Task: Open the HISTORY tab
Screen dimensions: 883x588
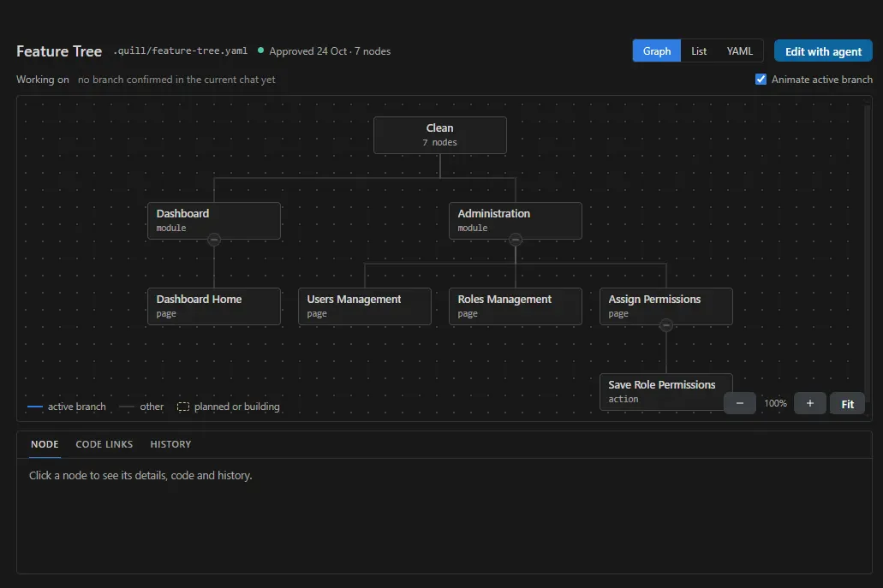Action: (x=170, y=444)
